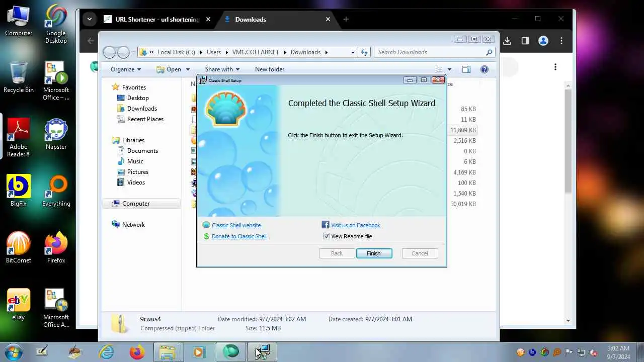Click the Classic Shell installer taskbar icon
The height and width of the screenshot is (362, 644).
[262, 352]
